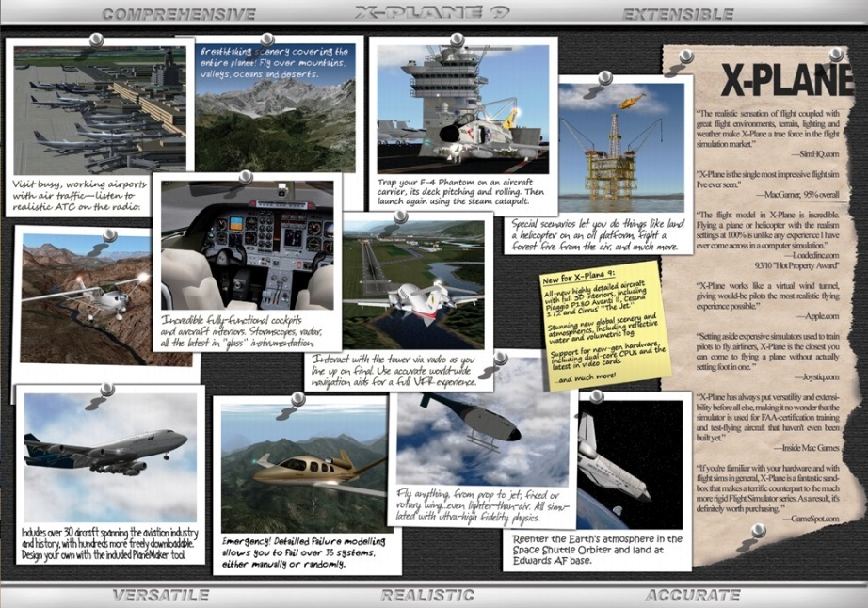
Task: Click the X-PLANE 9 title at top
Action: (x=432, y=12)
